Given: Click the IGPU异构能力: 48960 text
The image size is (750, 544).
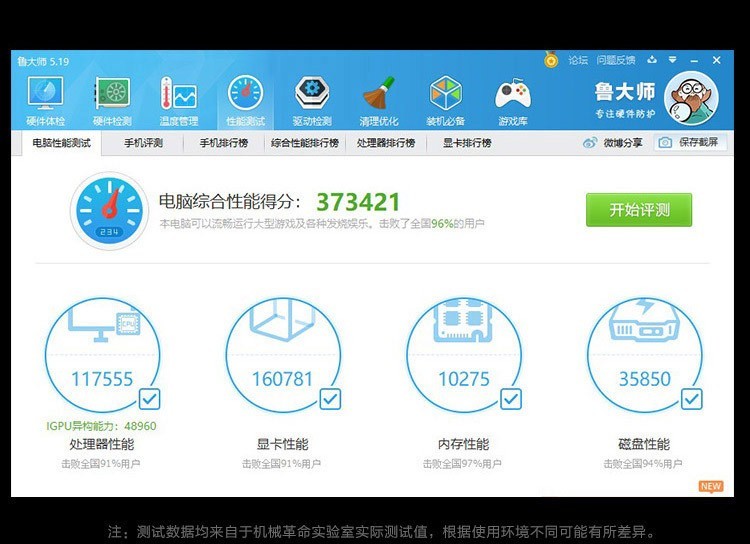Looking at the screenshot, I should click(x=101, y=426).
